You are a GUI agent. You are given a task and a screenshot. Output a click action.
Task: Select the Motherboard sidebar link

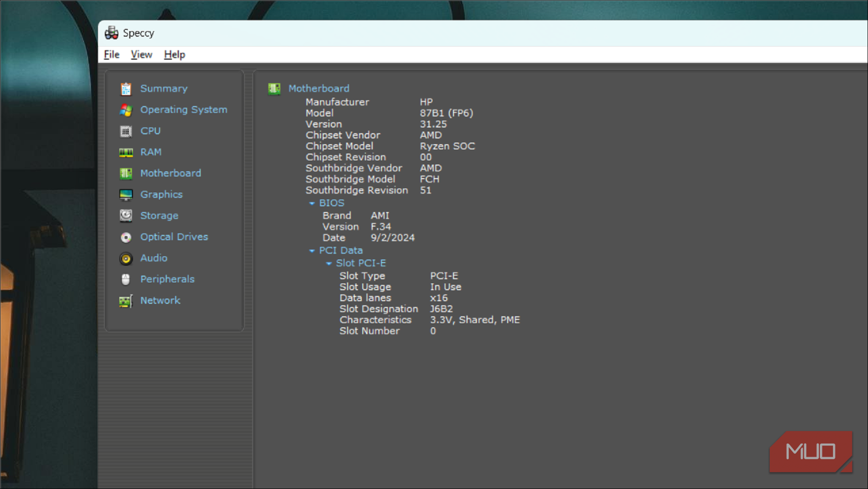point(170,173)
